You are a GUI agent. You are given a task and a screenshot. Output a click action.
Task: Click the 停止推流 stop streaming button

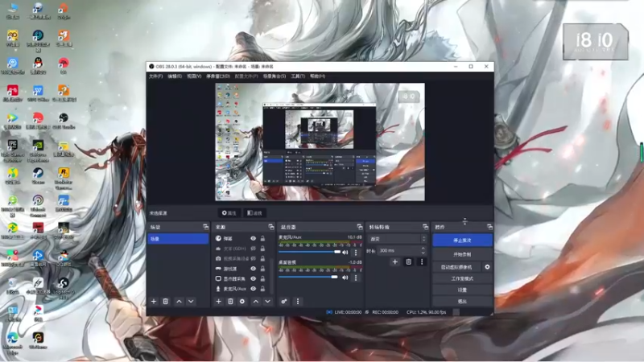pyautogui.click(x=462, y=240)
